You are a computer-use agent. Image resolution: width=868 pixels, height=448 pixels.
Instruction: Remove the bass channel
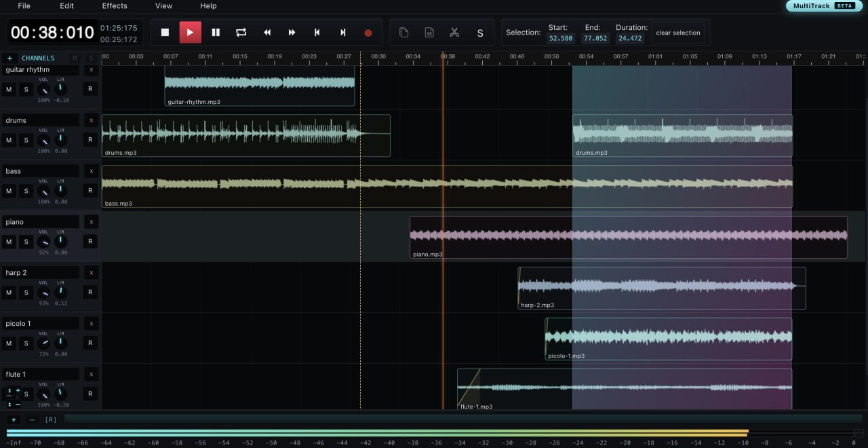pyautogui.click(x=91, y=171)
